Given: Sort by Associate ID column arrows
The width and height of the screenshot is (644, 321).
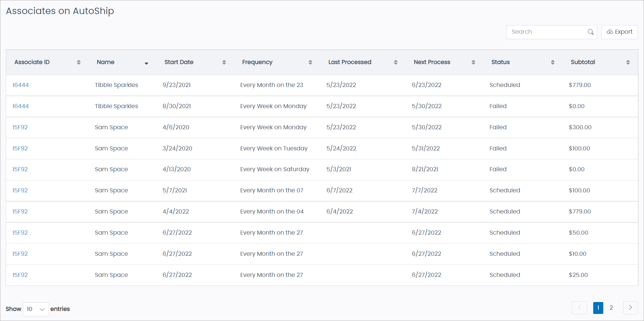Looking at the screenshot, I should (x=79, y=62).
